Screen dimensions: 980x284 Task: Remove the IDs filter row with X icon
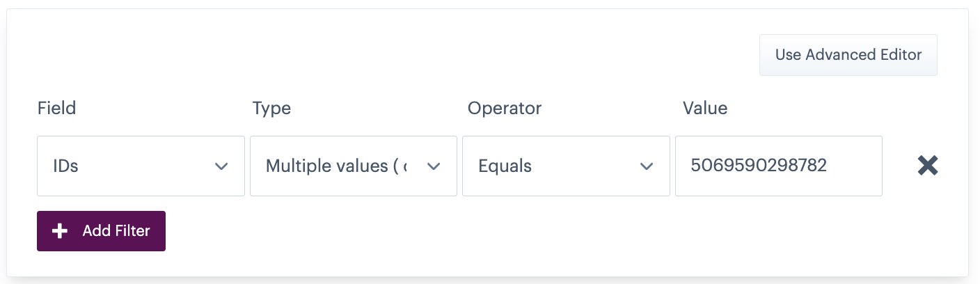pyautogui.click(x=928, y=166)
